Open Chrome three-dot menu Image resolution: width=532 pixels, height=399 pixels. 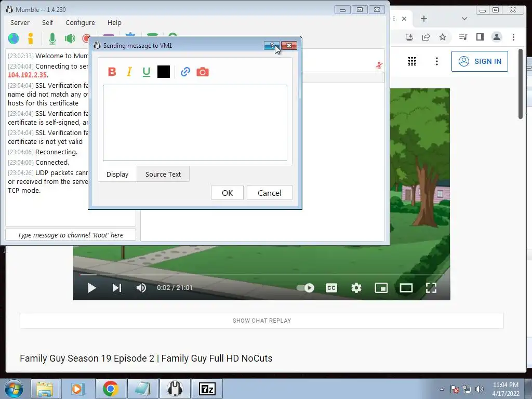[x=513, y=37]
